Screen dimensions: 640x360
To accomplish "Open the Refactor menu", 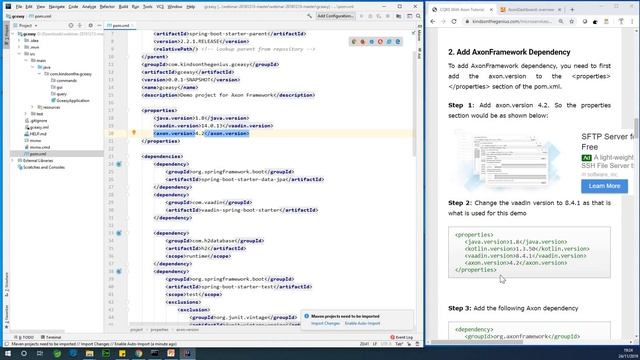I will 107,7.
